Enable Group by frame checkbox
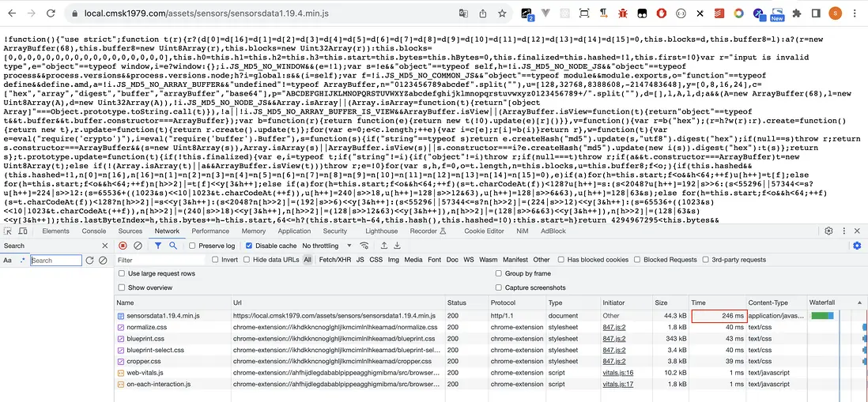The width and height of the screenshot is (868, 402). pos(499,274)
